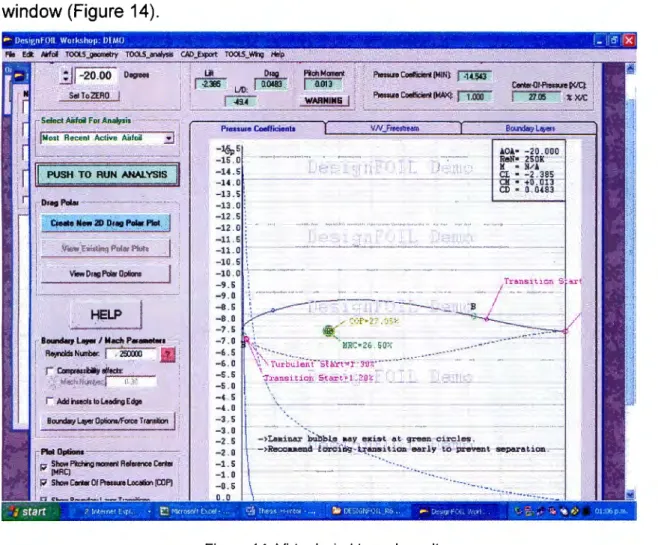Click the angle of attack -20.00 field

96,76
